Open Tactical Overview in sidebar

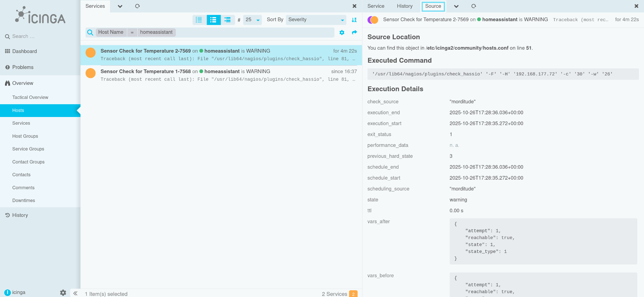point(30,97)
